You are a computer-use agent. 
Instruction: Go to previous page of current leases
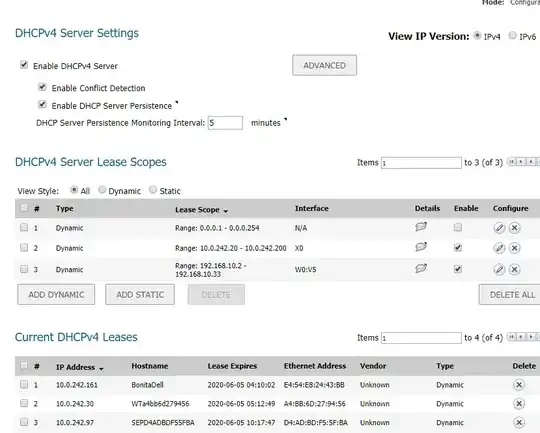coord(521,337)
